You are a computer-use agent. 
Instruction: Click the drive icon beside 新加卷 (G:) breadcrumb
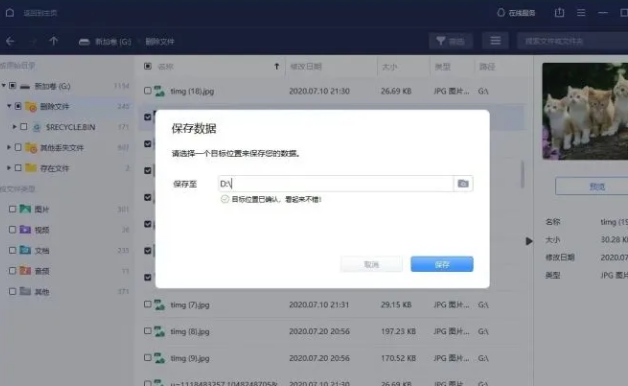pos(84,41)
